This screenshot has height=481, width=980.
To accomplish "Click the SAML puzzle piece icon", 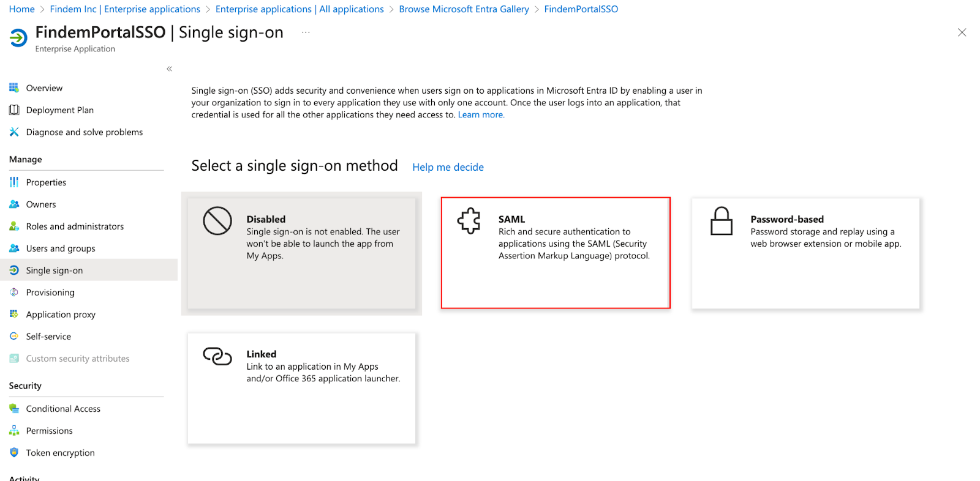I will pos(469,221).
